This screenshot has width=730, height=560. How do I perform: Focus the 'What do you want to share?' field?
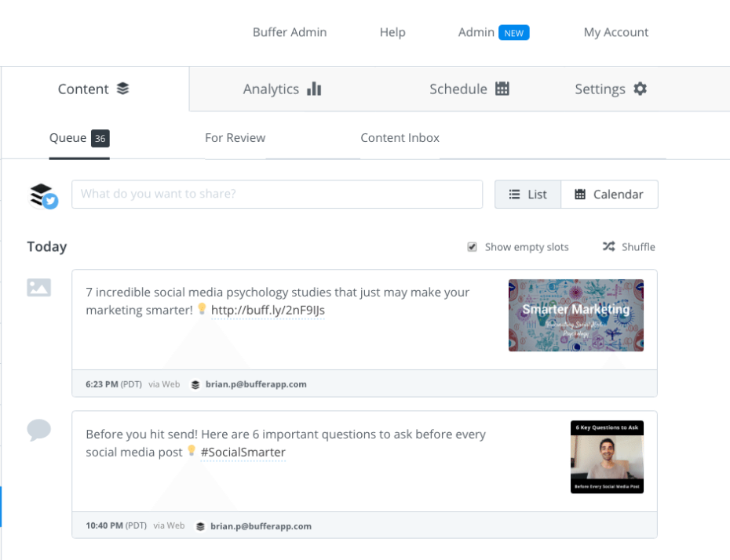[277, 194]
